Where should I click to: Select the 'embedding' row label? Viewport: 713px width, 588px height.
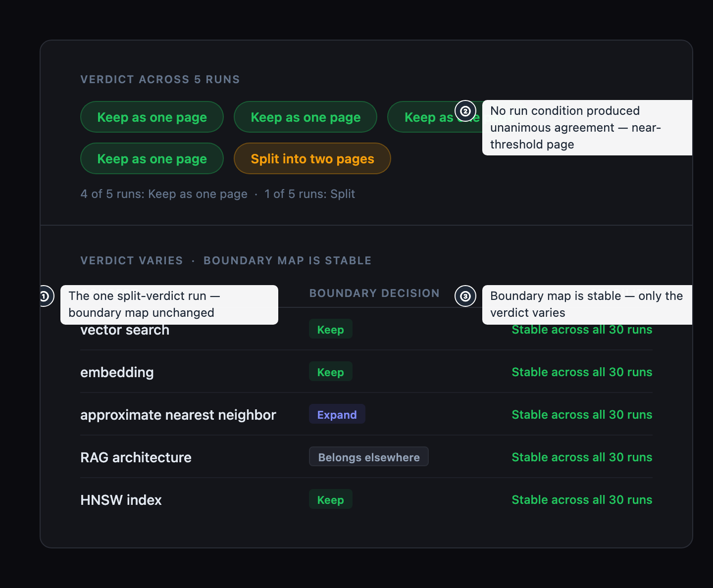click(117, 372)
